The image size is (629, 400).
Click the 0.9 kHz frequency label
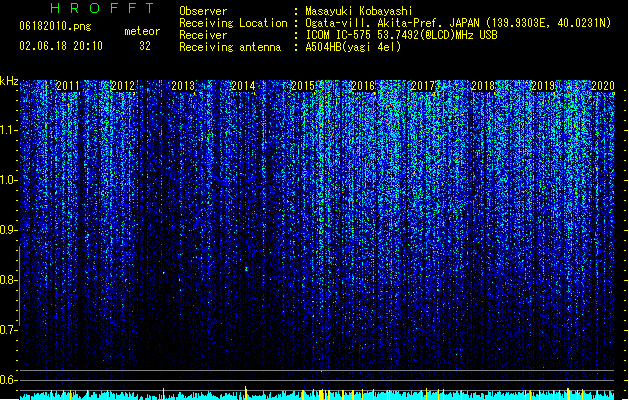pos(8,230)
